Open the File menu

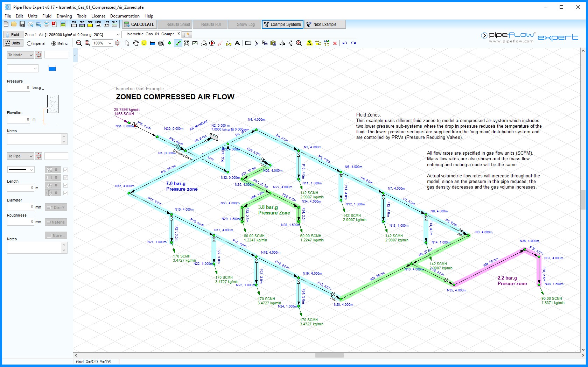(x=8, y=16)
